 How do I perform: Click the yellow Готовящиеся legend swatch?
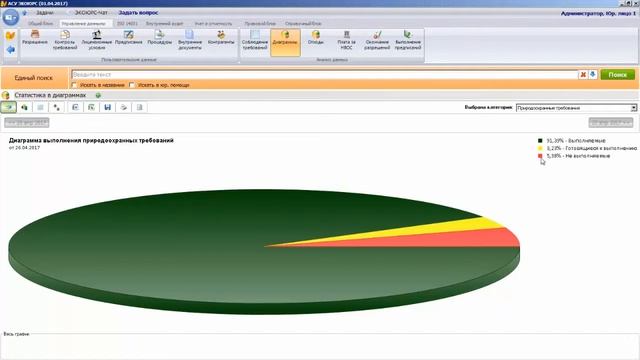pyautogui.click(x=540, y=148)
